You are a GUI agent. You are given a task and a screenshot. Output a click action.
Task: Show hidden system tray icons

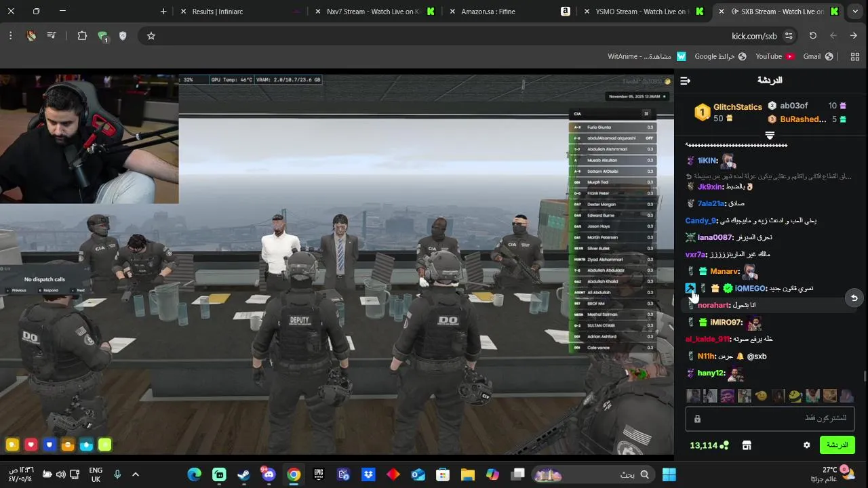tap(136, 474)
